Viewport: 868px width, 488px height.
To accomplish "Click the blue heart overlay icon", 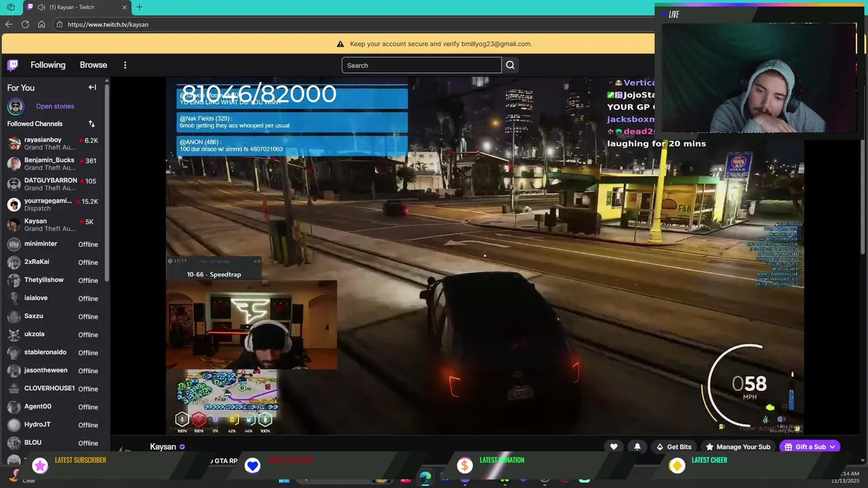I will (x=252, y=465).
